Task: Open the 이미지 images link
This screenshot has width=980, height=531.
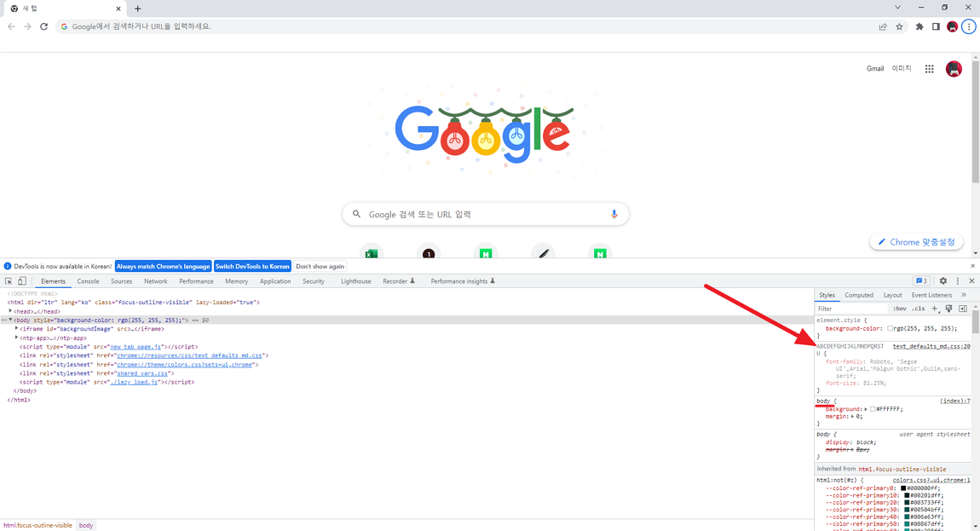Action: [902, 69]
